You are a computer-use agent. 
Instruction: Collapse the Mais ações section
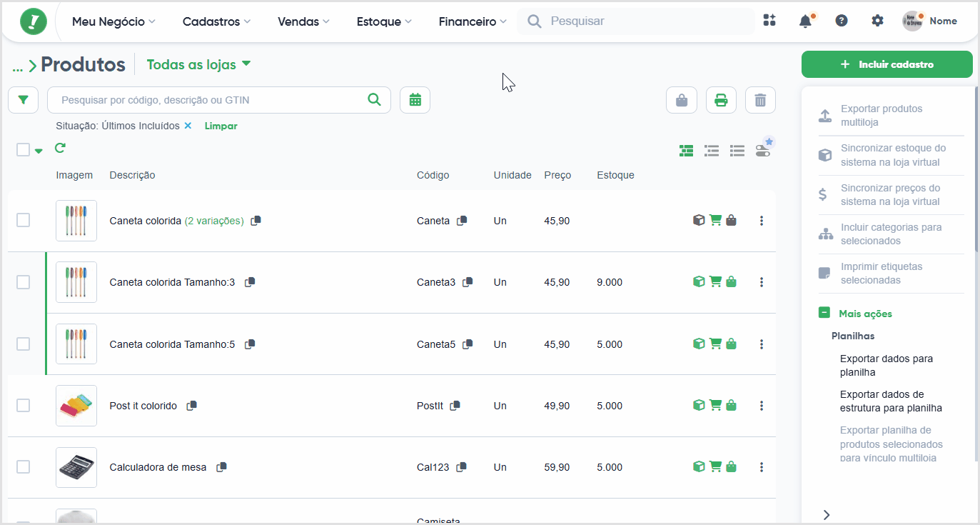824,313
